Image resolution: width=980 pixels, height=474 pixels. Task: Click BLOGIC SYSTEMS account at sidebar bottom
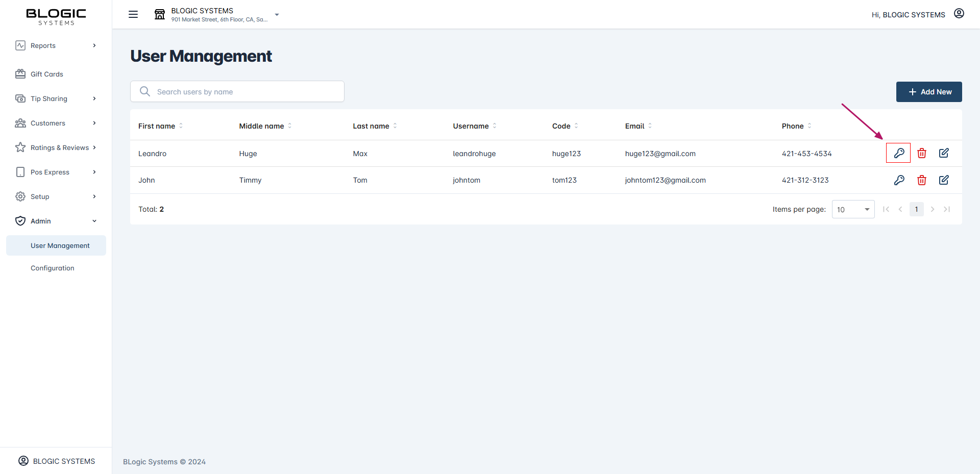56,461
